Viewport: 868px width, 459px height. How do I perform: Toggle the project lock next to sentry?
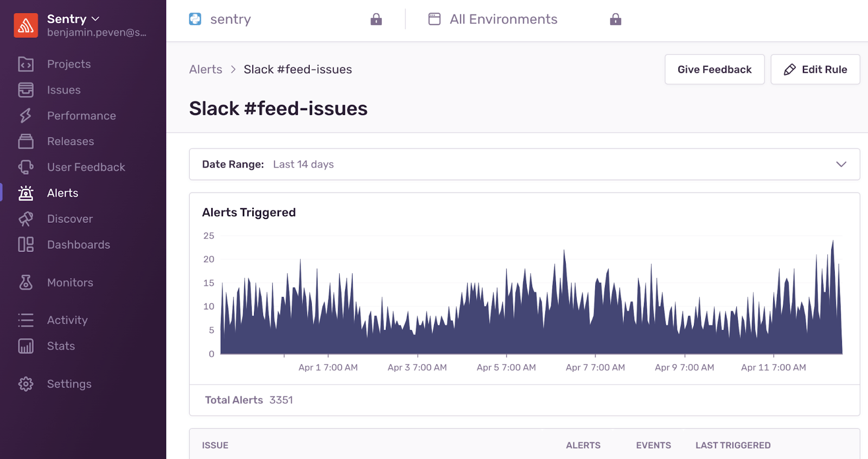click(376, 20)
